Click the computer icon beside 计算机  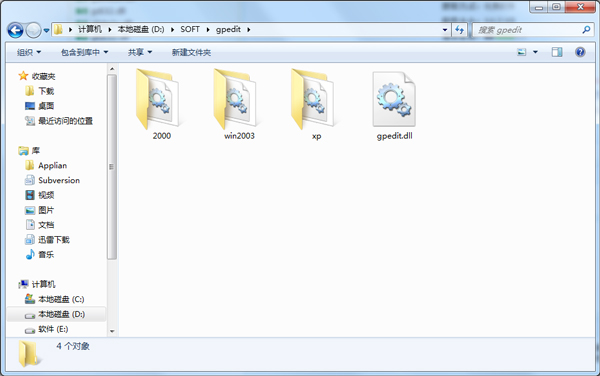[23, 284]
